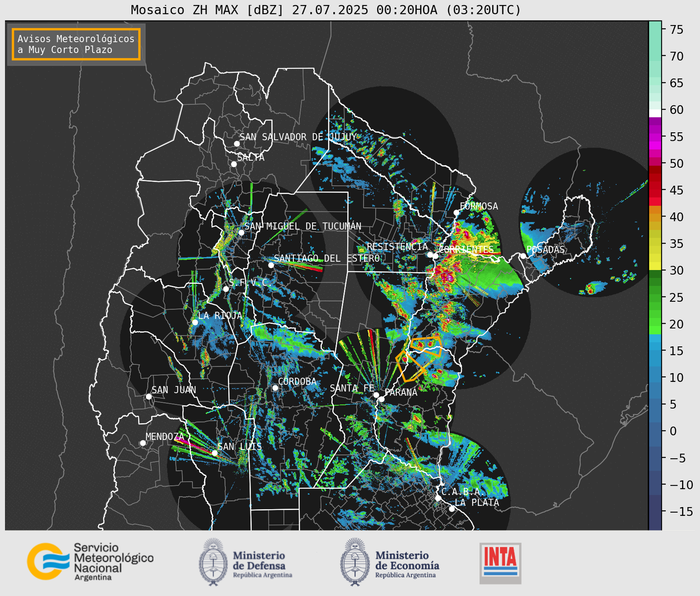The width and height of the screenshot is (700, 596).
Task: Click the San Luis city dot
Action: click(x=215, y=453)
